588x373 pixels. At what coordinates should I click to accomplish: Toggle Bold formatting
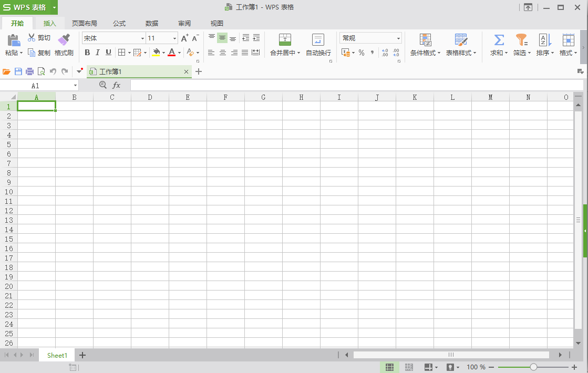[87, 53]
